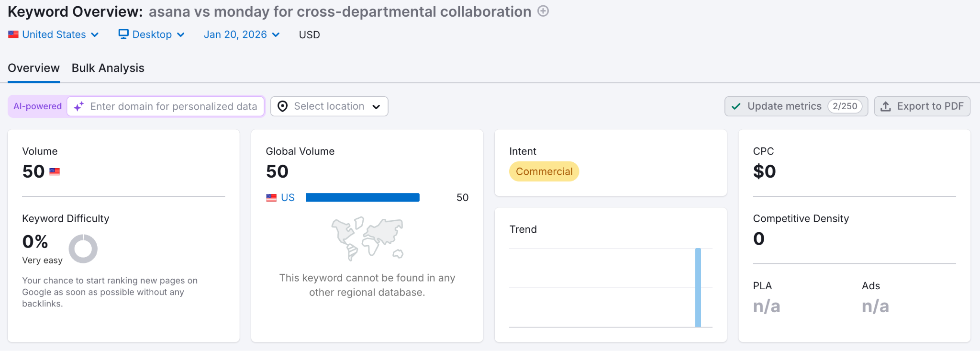Expand the Desktop device selector
This screenshot has height=351, width=980.
click(152, 34)
